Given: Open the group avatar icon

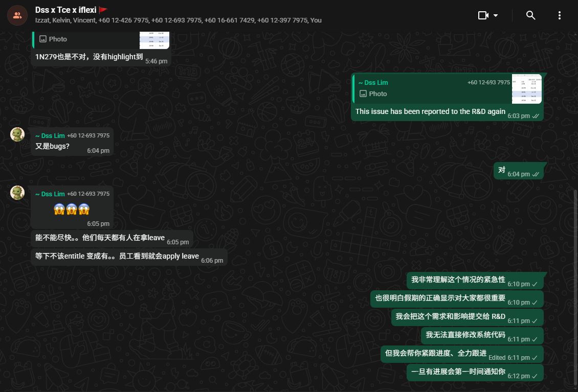Looking at the screenshot, I should (x=17, y=15).
